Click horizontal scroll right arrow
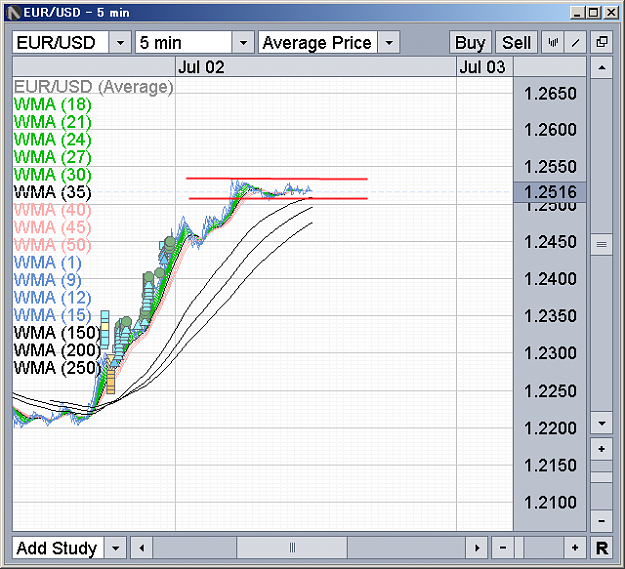625x569 pixels. (x=477, y=548)
